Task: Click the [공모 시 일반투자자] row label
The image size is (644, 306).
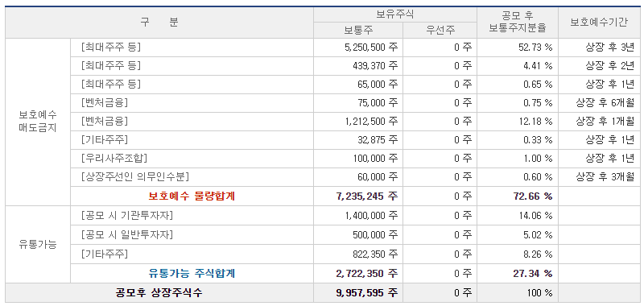Action: point(127,234)
